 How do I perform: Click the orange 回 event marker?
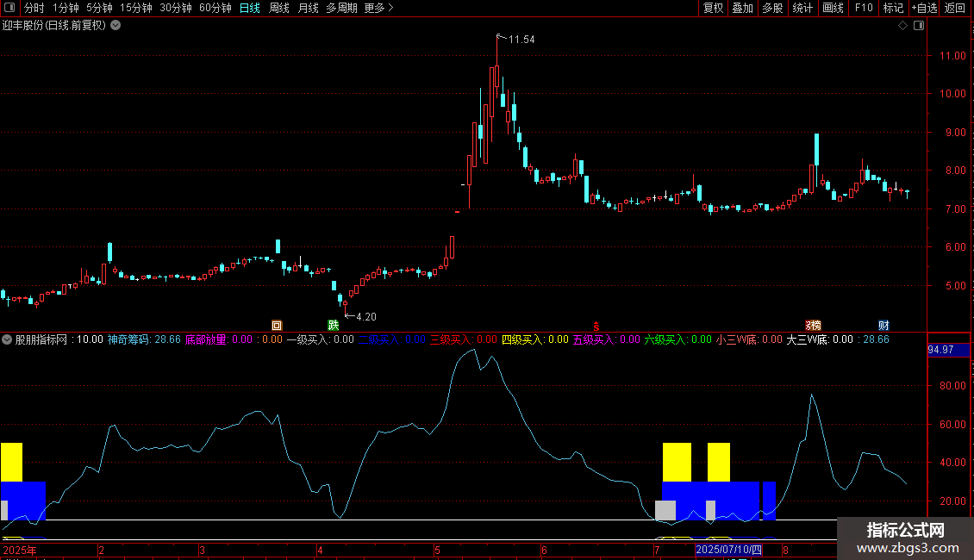pyautogui.click(x=277, y=326)
